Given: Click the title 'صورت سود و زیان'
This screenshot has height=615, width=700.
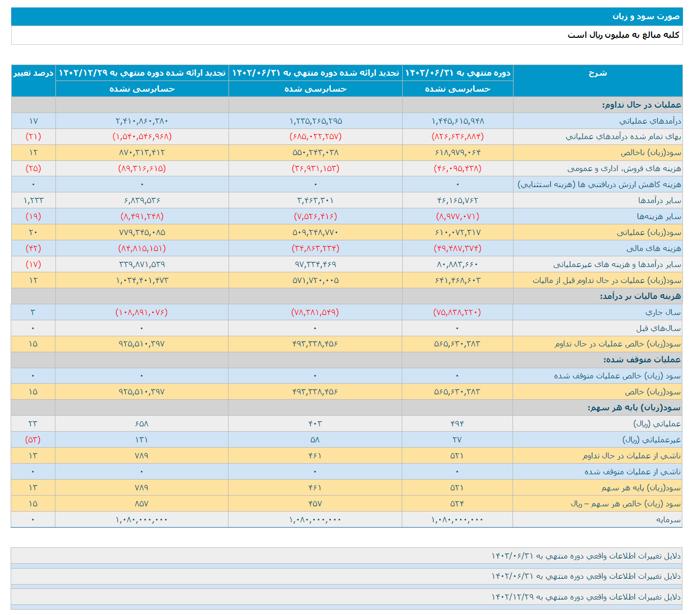Looking at the screenshot, I should click(646, 17).
